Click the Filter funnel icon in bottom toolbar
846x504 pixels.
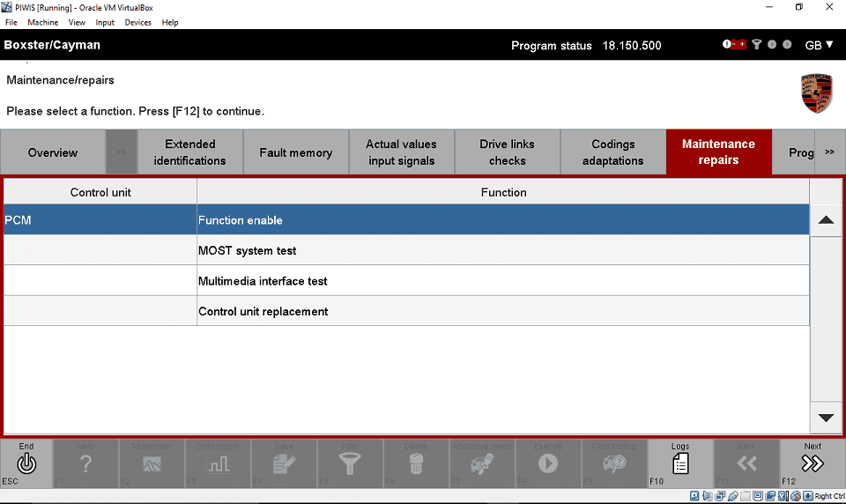(x=350, y=463)
